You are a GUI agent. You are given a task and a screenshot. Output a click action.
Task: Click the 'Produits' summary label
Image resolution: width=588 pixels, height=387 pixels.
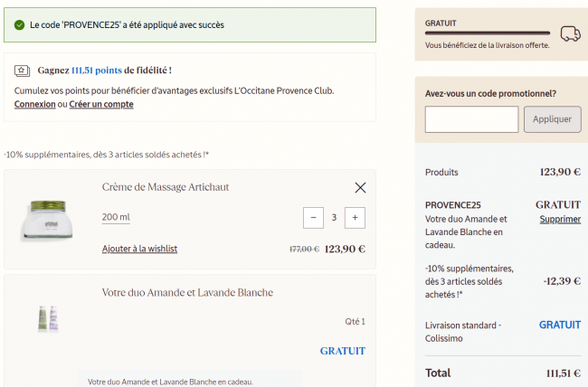441,172
